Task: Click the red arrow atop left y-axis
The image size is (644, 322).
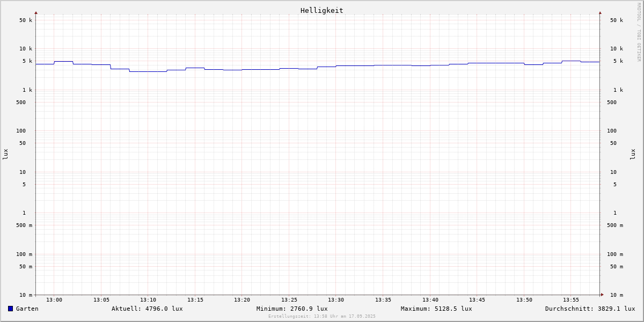Action: pyautogui.click(x=36, y=12)
